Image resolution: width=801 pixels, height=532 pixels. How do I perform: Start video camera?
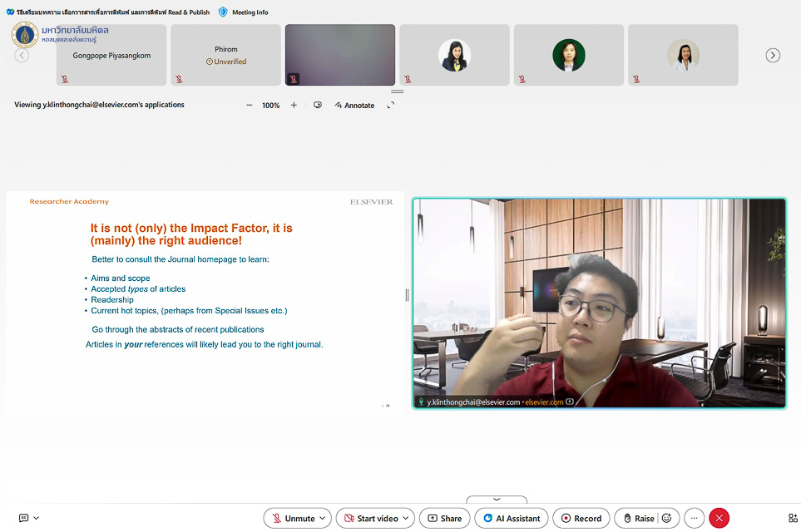[x=370, y=518]
